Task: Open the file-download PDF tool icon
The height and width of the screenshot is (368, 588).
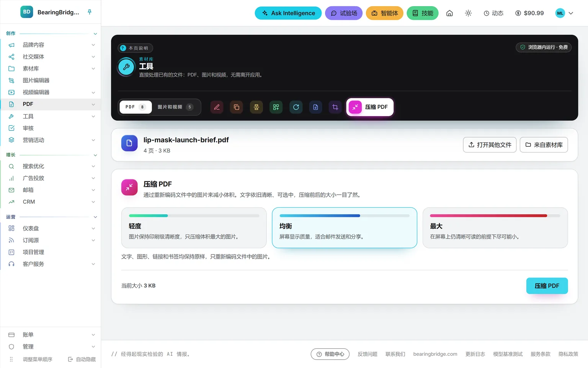Action: click(315, 107)
